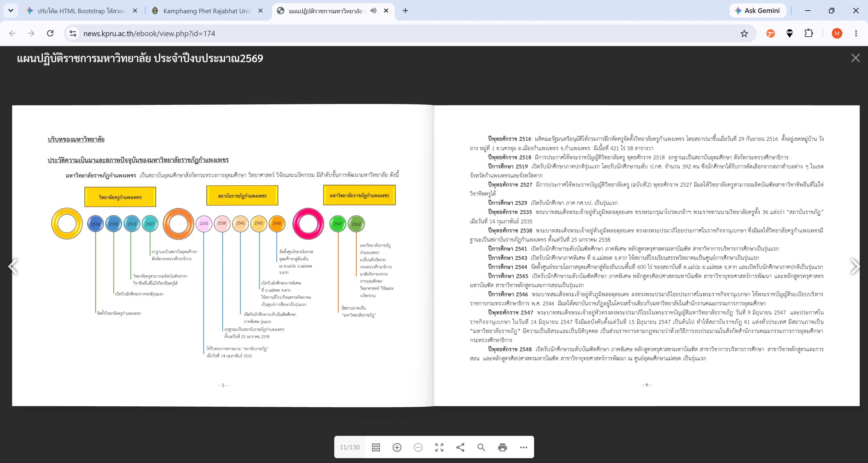Screen dimensions: 868x463
Task: Click the 2543 timeline circle
Action: [259, 223]
